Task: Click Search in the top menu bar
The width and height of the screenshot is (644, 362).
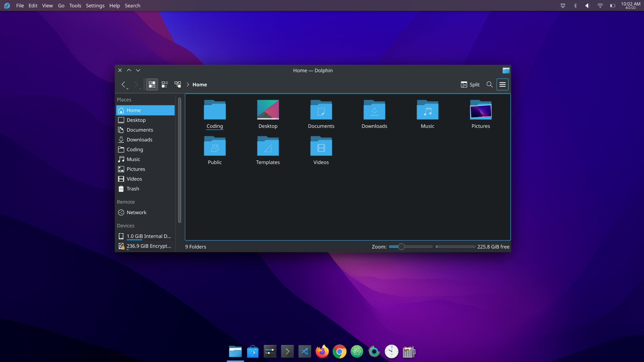Action: (133, 6)
